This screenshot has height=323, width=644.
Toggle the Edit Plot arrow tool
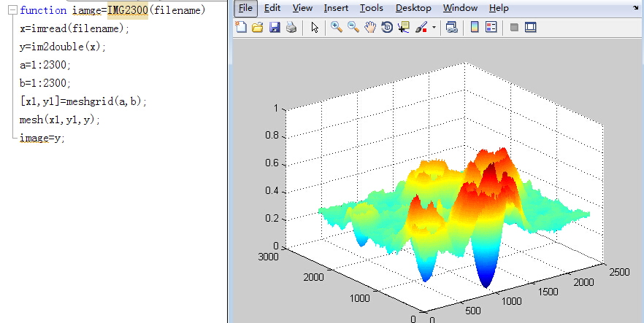click(x=314, y=28)
